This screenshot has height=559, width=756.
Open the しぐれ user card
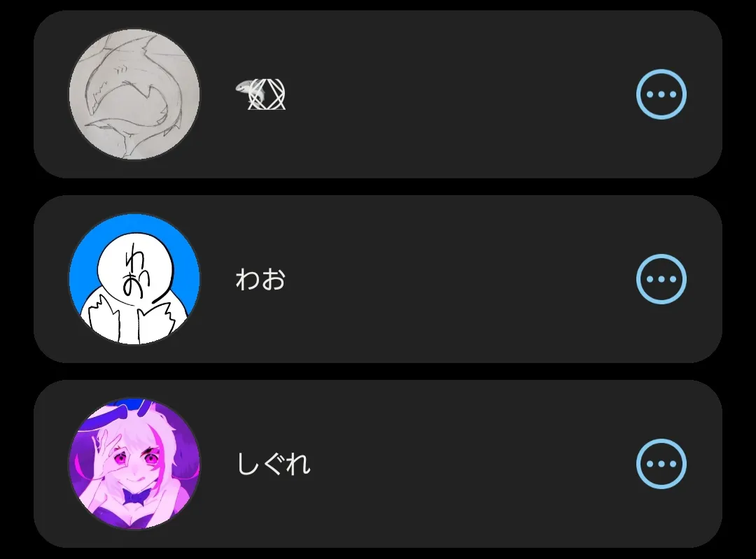378,464
